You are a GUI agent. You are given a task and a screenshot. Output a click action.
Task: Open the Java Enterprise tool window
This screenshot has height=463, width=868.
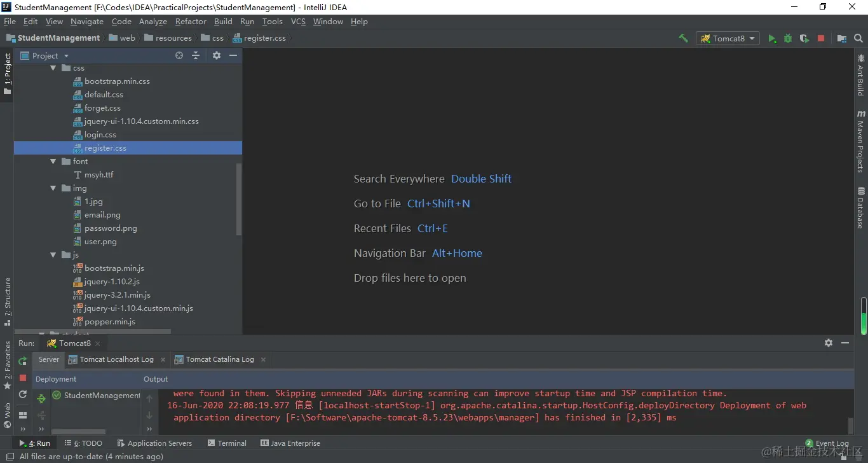pos(290,443)
